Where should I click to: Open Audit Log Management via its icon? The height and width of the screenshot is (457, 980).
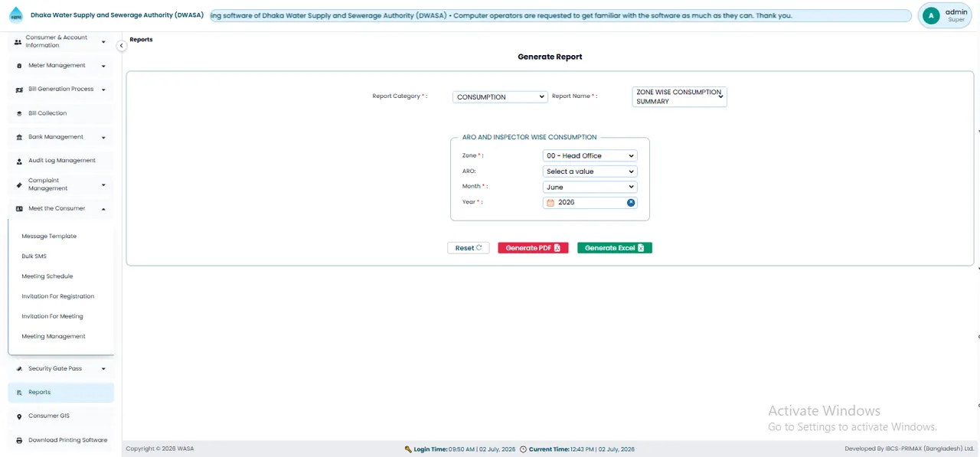(x=19, y=161)
